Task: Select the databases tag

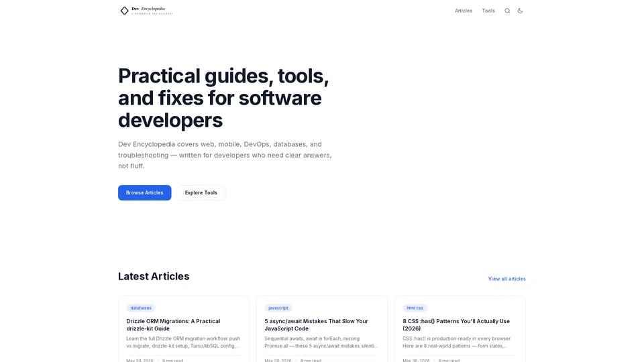Action: pos(141,308)
